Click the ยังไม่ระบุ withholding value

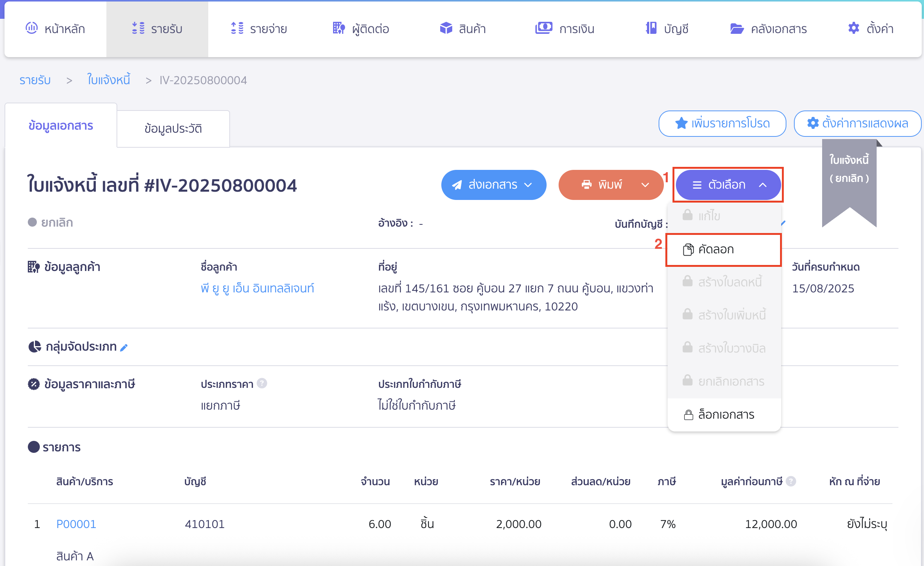(867, 524)
